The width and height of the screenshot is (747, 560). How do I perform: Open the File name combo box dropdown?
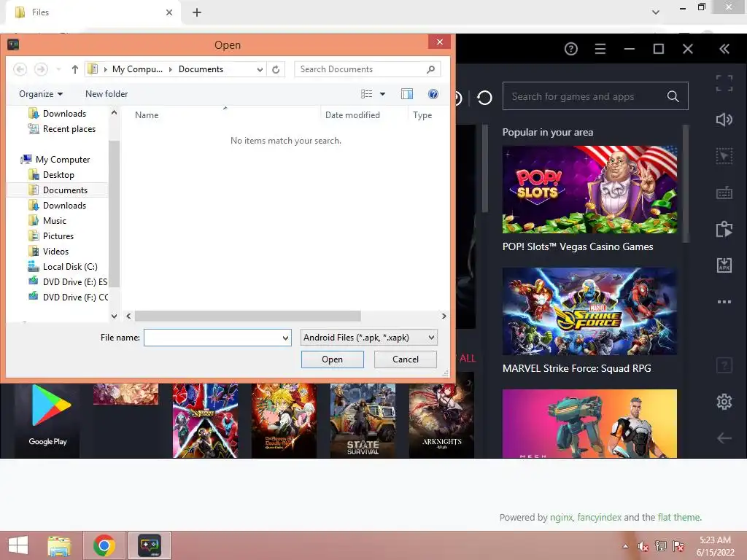point(285,338)
